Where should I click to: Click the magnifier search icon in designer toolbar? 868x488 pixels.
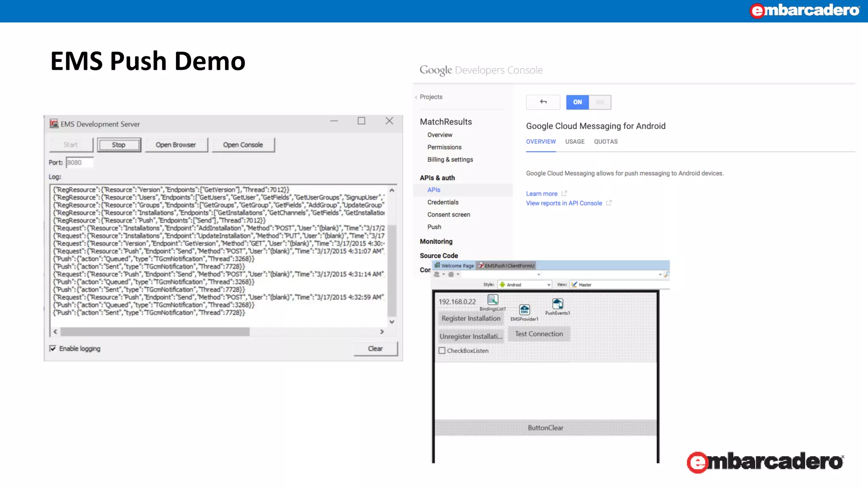pyautogui.click(x=667, y=274)
